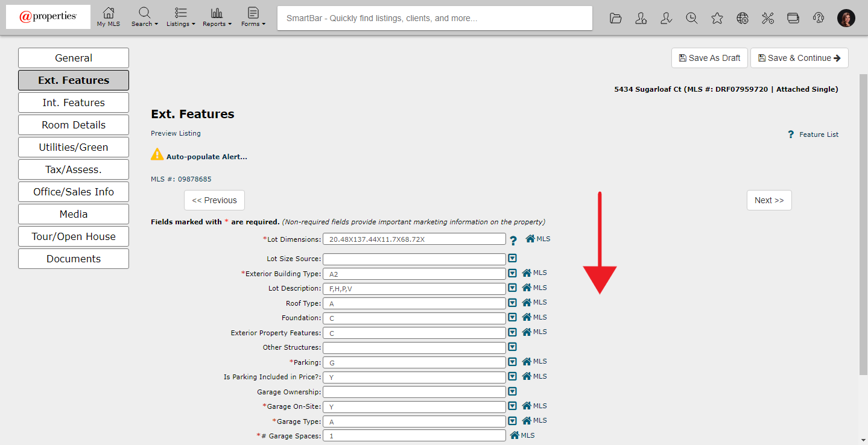The width and height of the screenshot is (868, 445).
Task: Switch to the Int. Features tab
Action: [74, 103]
